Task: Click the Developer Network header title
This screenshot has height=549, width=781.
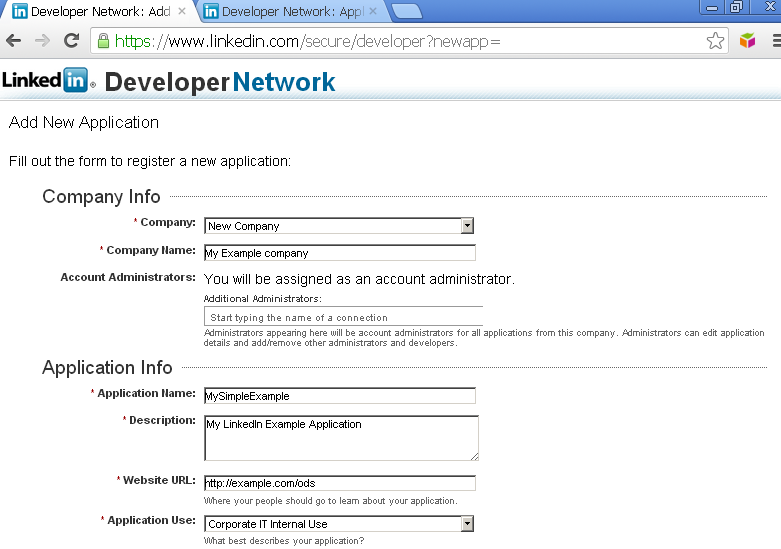Action: 220,82
